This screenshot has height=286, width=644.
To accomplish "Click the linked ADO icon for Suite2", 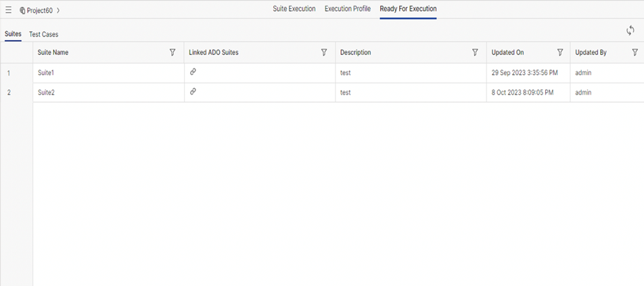I will click(x=193, y=91).
